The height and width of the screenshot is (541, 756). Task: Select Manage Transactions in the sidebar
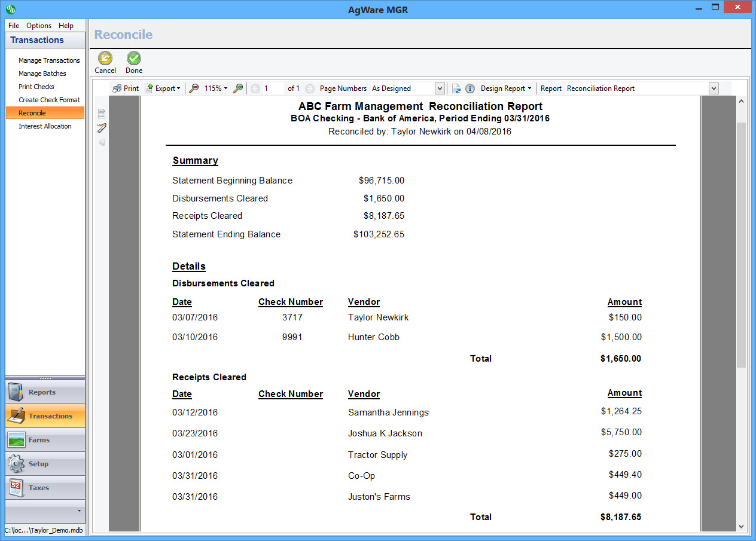[49, 60]
